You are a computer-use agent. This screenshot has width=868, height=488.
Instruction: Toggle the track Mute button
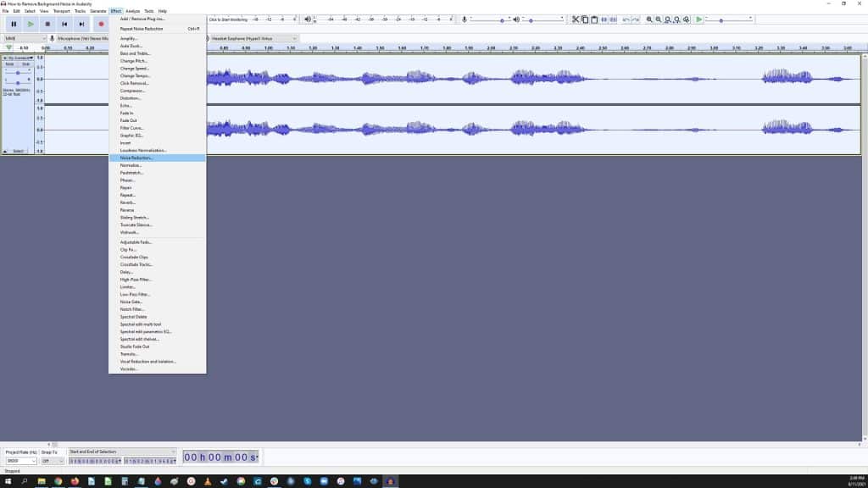coord(10,64)
